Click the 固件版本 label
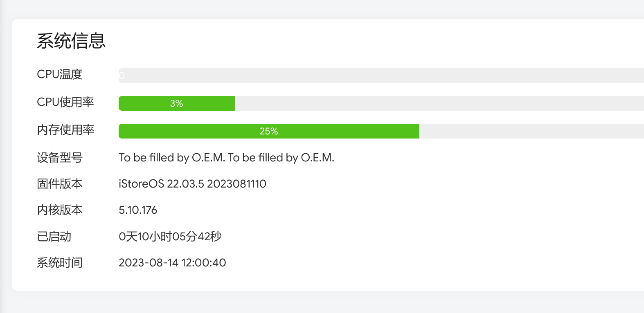The image size is (644, 313). coord(60,184)
